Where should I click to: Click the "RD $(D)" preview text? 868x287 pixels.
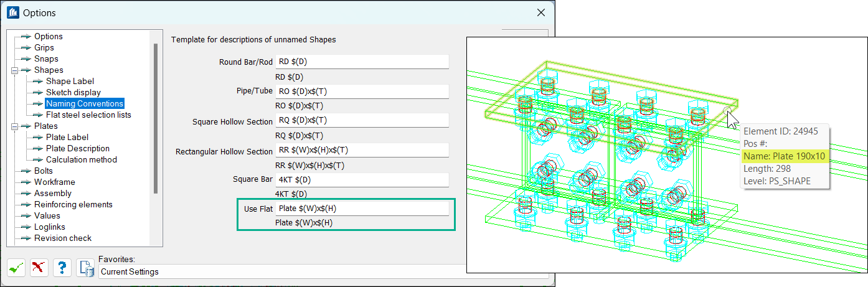289,77
